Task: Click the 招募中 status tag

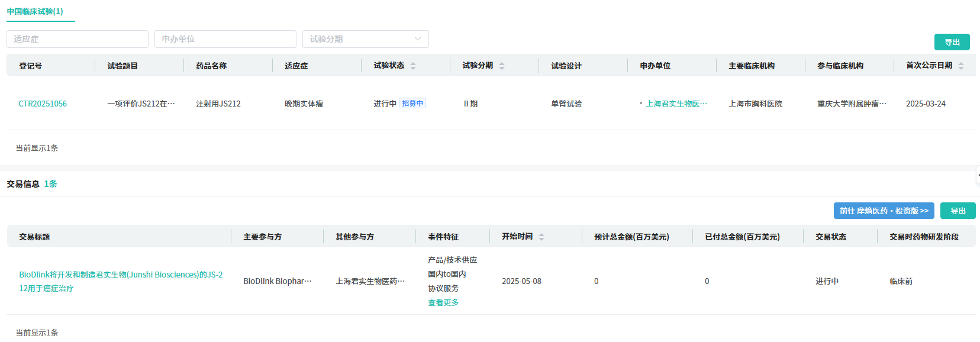Action: pyautogui.click(x=412, y=104)
